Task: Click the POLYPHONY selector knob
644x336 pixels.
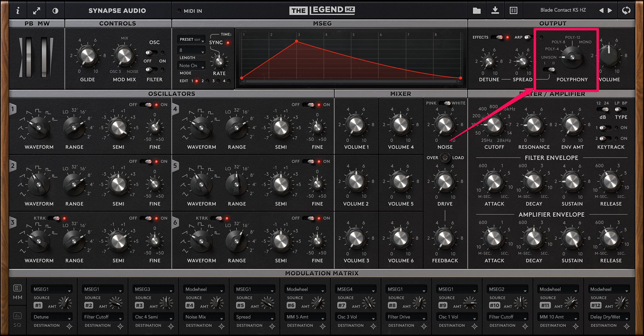Action: [x=572, y=57]
